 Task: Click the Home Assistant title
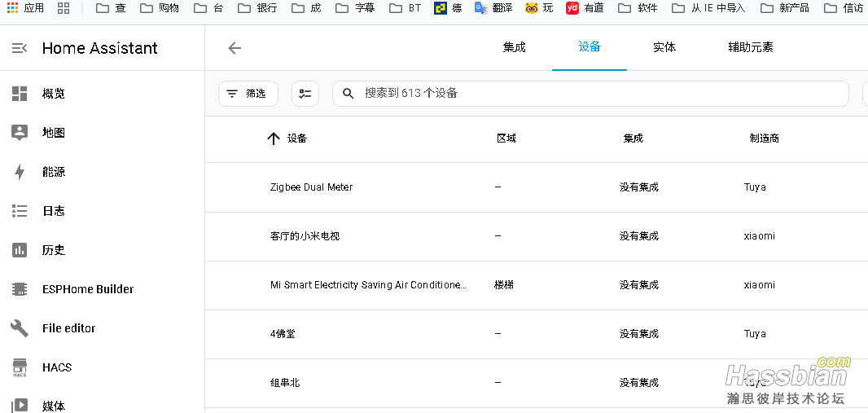pyautogui.click(x=99, y=48)
